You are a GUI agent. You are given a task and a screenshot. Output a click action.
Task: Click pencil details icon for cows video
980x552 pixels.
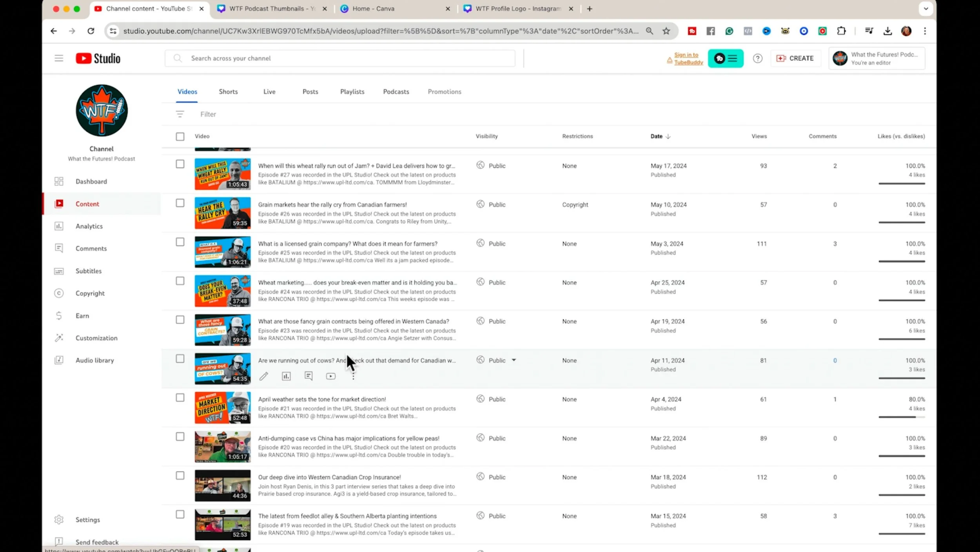click(x=264, y=376)
